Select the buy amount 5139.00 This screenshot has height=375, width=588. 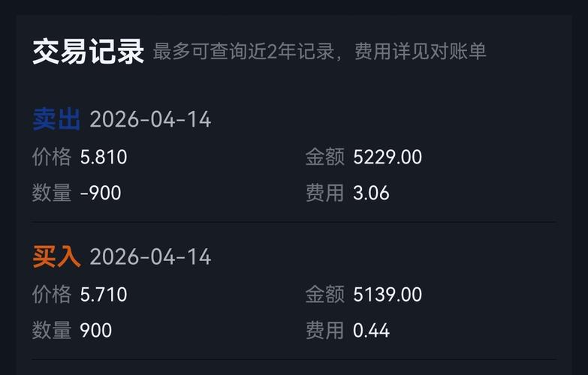click(387, 294)
